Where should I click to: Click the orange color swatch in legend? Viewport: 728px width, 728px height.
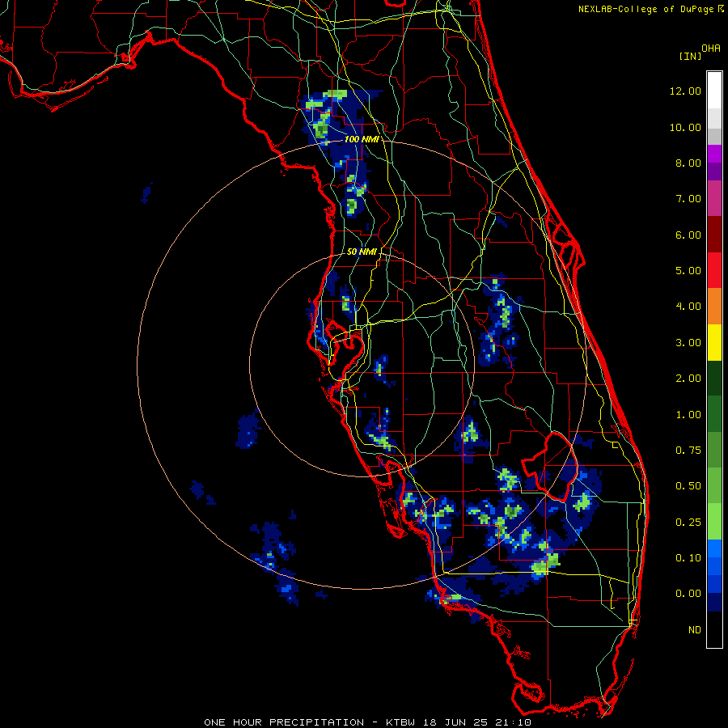[714, 307]
